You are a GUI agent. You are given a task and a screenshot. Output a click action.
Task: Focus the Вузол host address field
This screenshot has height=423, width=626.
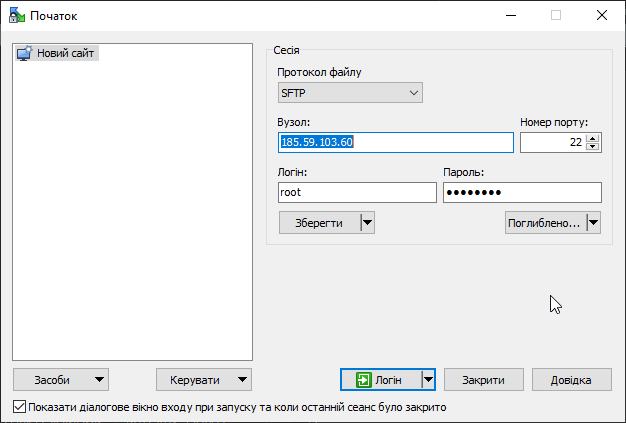[x=396, y=142]
